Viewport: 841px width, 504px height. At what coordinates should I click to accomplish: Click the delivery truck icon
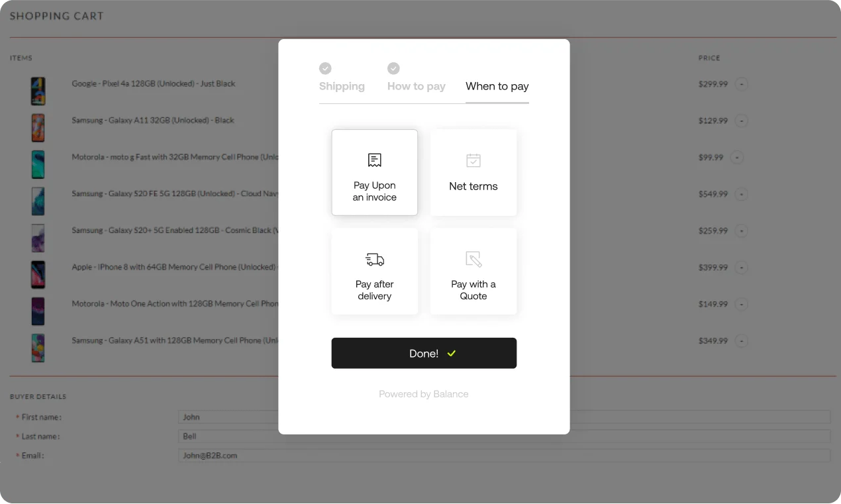click(375, 260)
